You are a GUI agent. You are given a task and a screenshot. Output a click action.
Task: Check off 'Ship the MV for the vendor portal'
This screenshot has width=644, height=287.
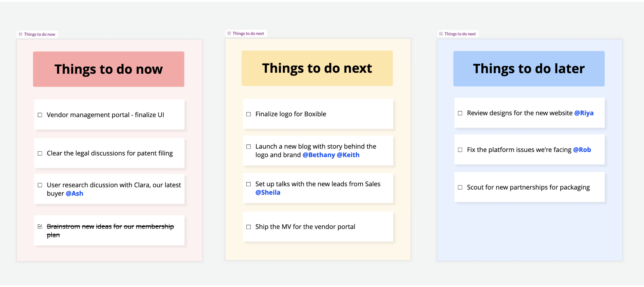point(248,227)
